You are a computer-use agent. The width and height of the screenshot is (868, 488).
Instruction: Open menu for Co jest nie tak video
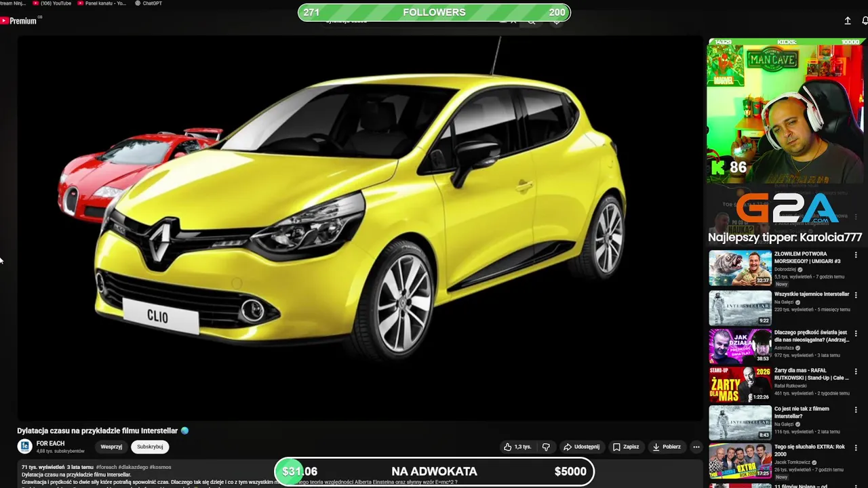click(x=856, y=409)
